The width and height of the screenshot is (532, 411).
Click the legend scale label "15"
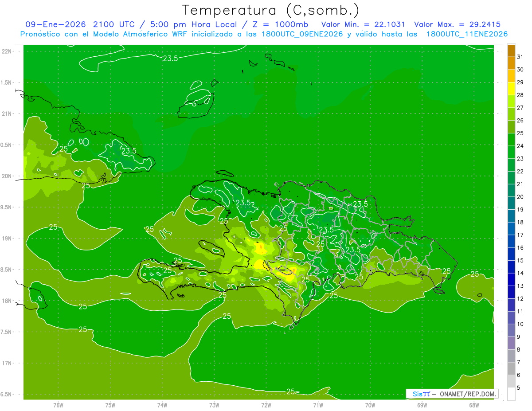pos(520,260)
